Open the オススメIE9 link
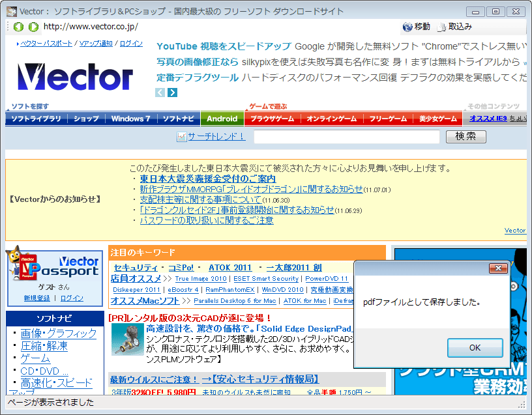 pyautogui.click(x=488, y=119)
